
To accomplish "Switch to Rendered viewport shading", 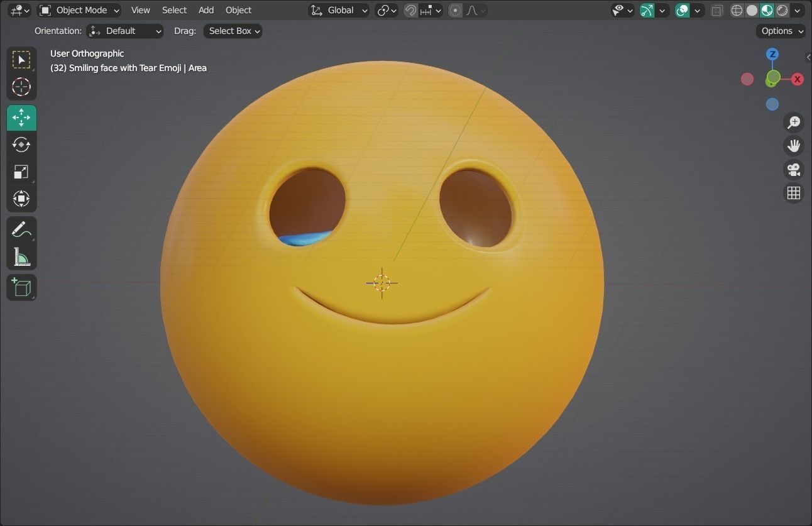I will pos(782,10).
